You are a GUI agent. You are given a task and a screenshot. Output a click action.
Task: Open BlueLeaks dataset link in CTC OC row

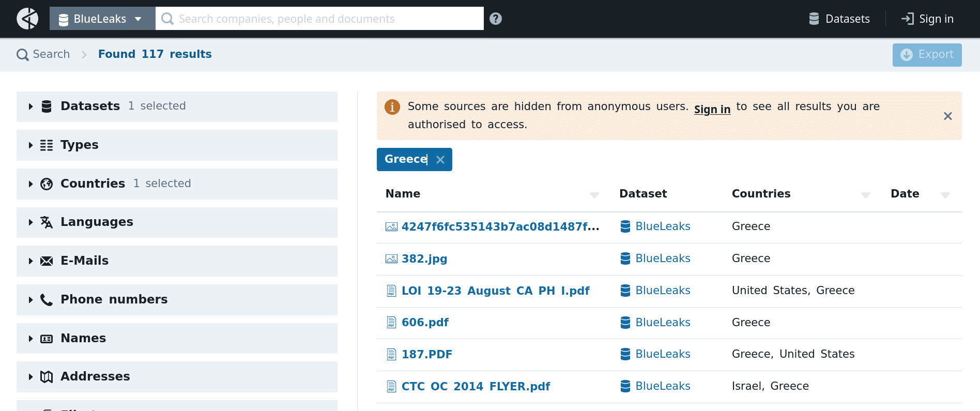click(655, 386)
